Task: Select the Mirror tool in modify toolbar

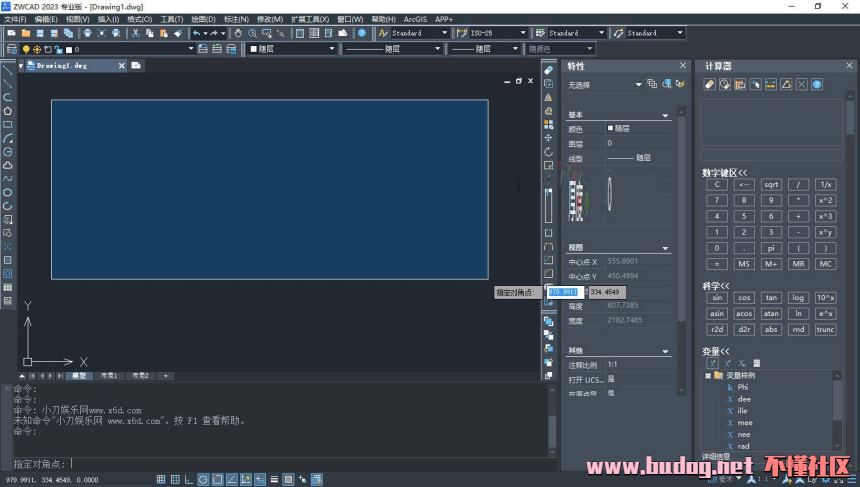Action: tap(548, 97)
